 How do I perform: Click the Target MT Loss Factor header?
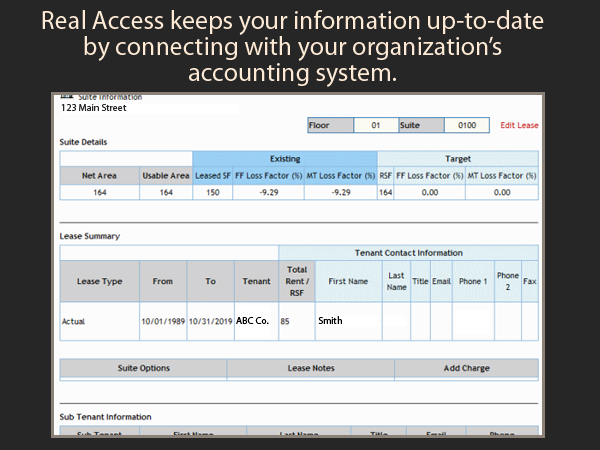click(x=502, y=176)
